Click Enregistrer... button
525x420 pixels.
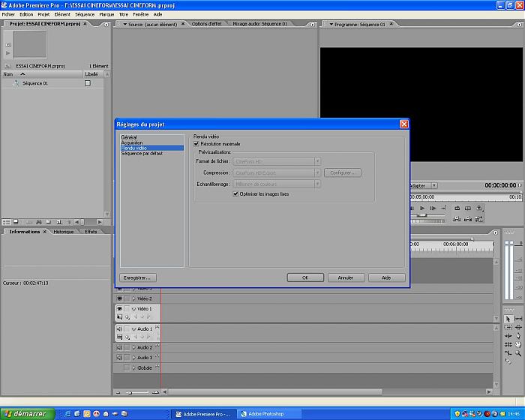click(137, 277)
